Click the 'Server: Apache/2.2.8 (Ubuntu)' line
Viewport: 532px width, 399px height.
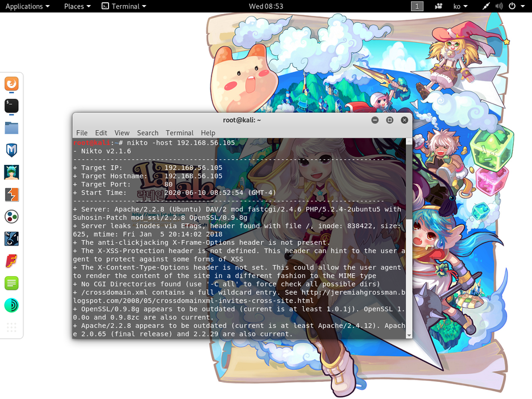tap(237, 213)
